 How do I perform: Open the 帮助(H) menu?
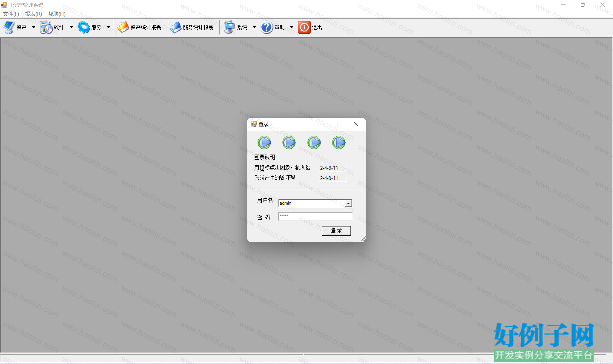(x=57, y=14)
